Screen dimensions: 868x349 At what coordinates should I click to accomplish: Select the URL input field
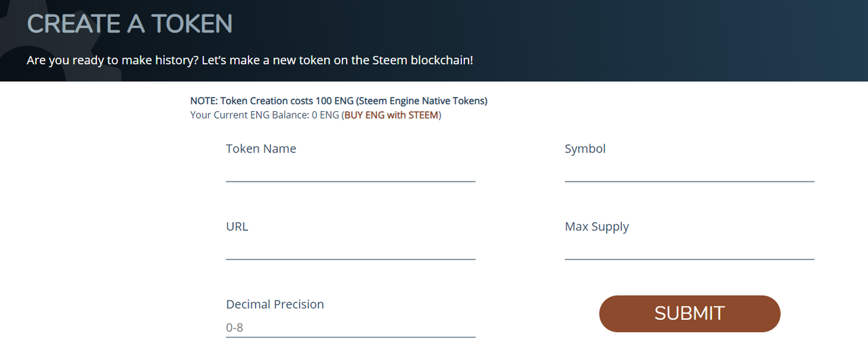(x=350, y=249)
